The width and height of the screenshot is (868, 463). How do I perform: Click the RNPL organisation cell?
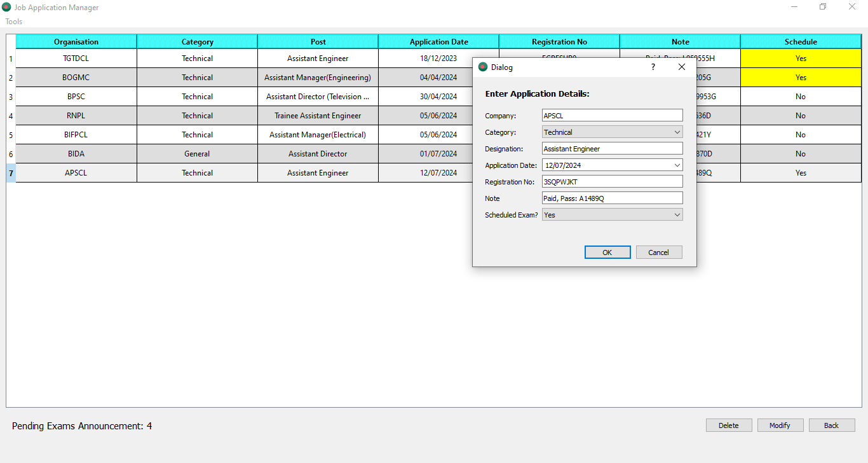coord(76,116)
